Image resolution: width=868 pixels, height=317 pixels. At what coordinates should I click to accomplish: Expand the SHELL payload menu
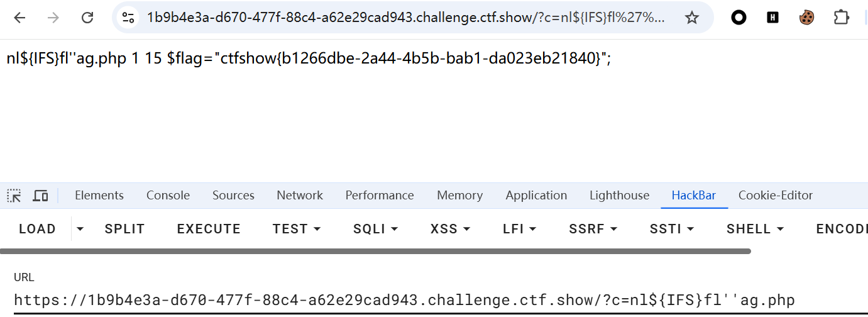tap(755, 229)
